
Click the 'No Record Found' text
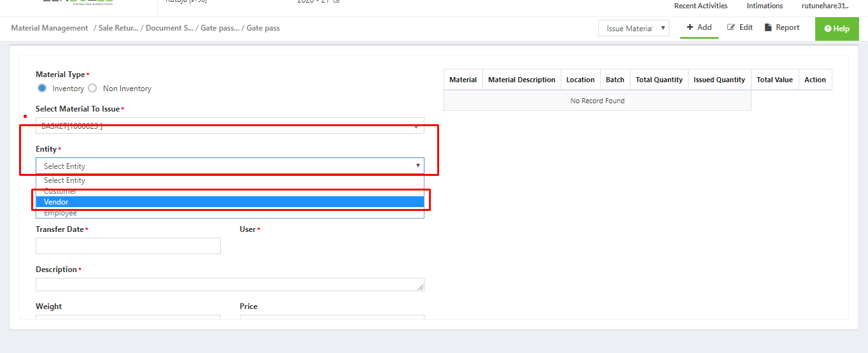pyautogui.click(x=598, y=101)
